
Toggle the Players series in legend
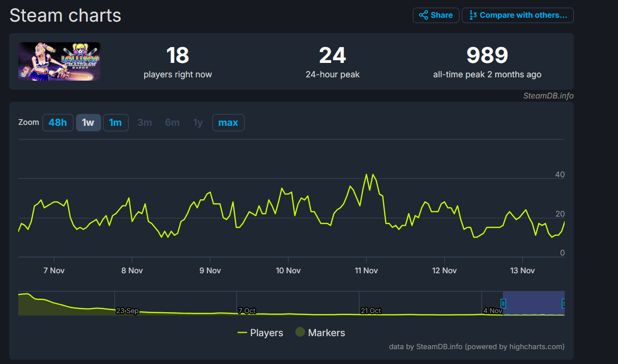point(260,333)
